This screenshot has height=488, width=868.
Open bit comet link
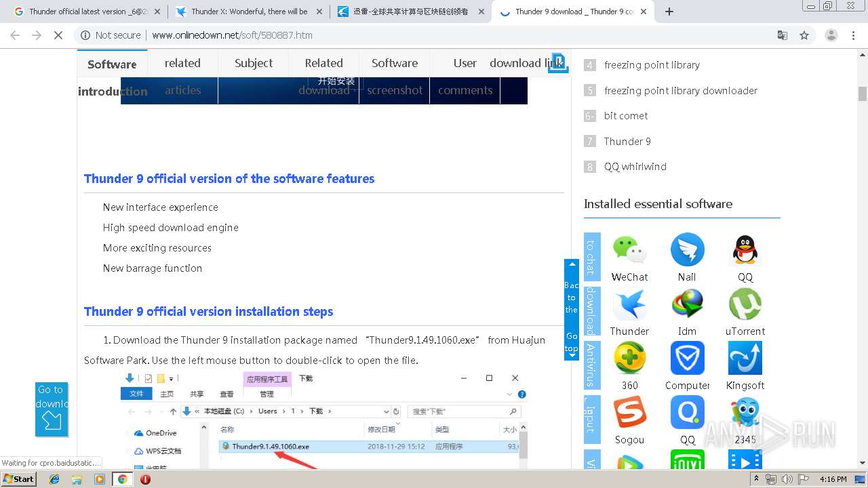point(626,116)
